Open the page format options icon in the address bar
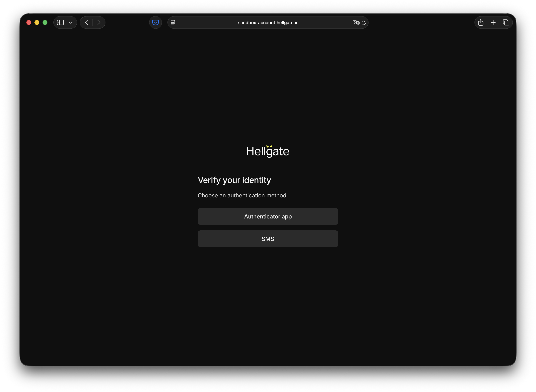 173,22
